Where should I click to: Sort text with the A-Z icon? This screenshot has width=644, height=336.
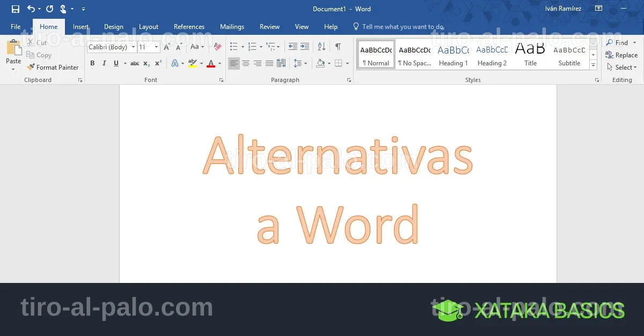point(321,47)
